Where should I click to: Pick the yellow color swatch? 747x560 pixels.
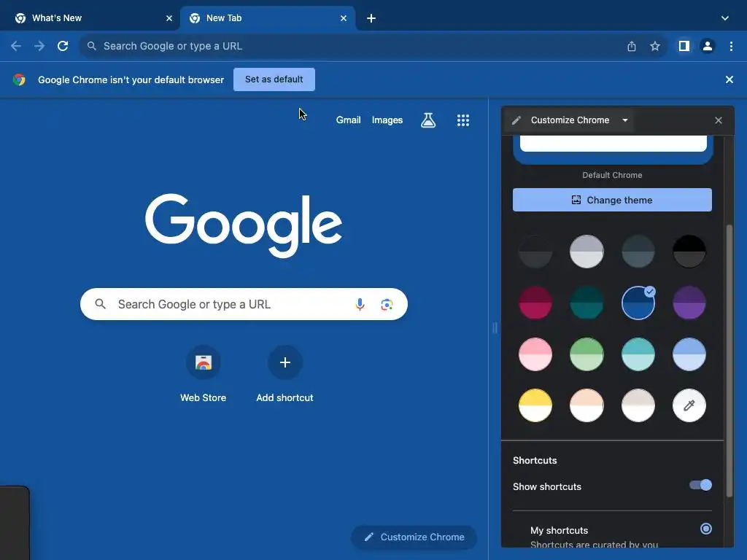(x=535, y=405)
